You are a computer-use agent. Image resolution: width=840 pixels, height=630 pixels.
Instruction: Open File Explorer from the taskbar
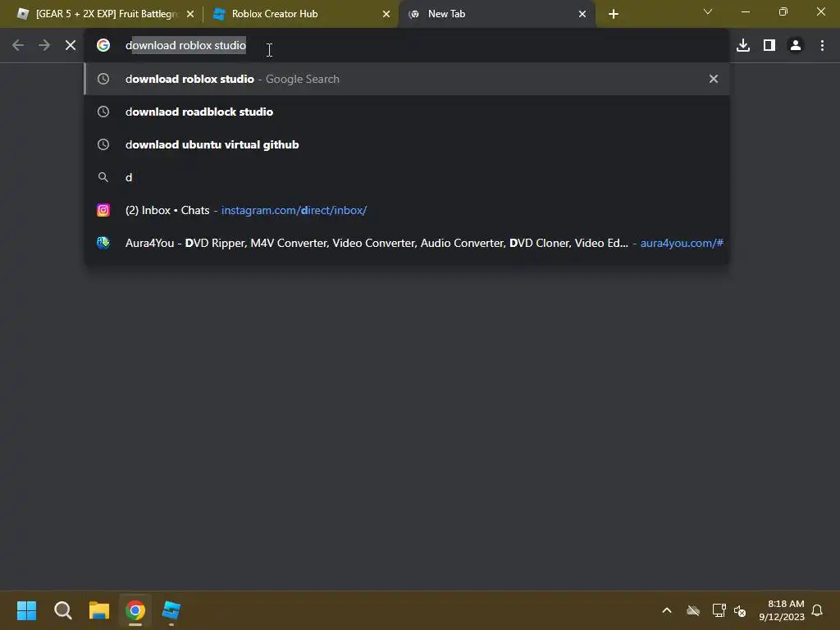tap(99, 610)
